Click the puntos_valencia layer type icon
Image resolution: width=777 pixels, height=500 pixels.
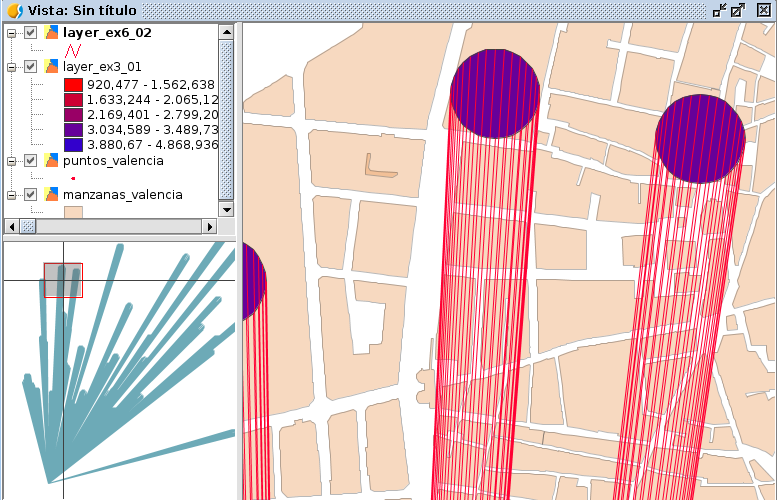(51, 160)
